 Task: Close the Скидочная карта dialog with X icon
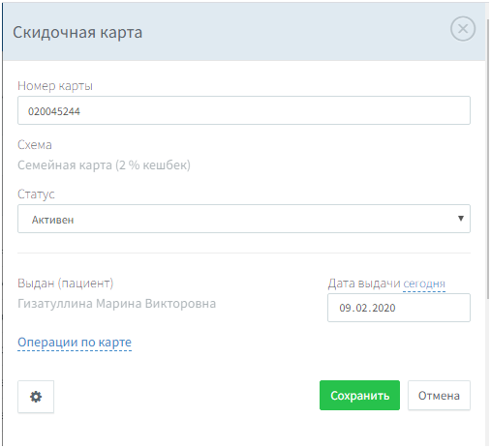(463, 29)
